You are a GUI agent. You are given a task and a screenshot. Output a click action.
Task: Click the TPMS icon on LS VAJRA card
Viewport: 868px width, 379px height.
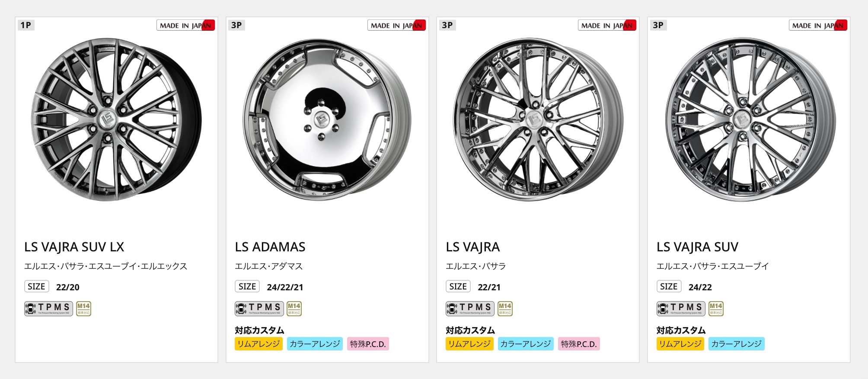point(470,308)
